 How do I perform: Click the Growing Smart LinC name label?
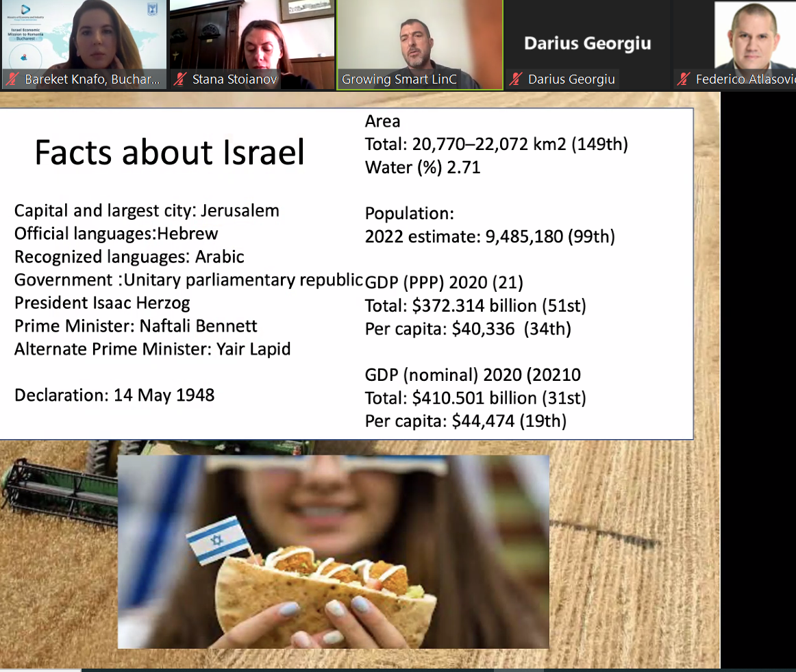(x=399, y=79)
